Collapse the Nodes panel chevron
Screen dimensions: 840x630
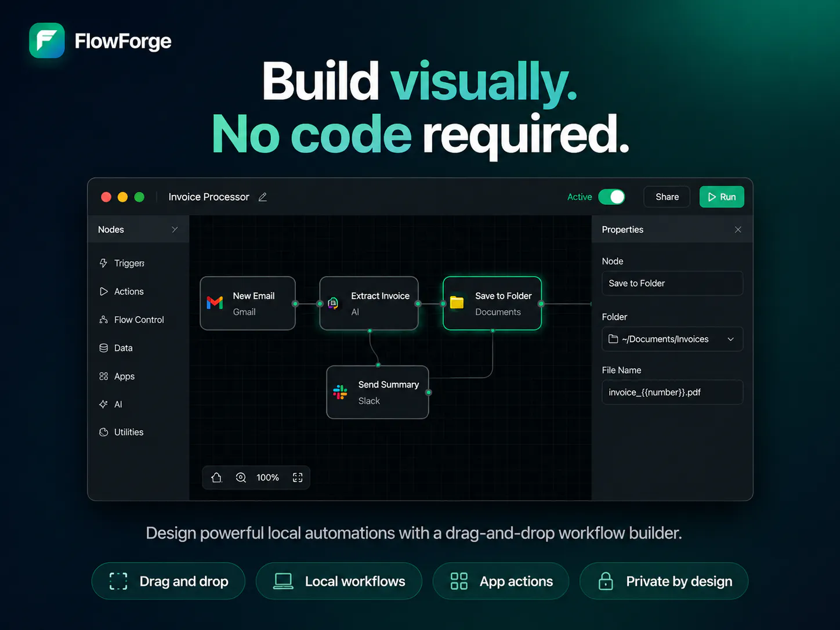coord(175,230)
